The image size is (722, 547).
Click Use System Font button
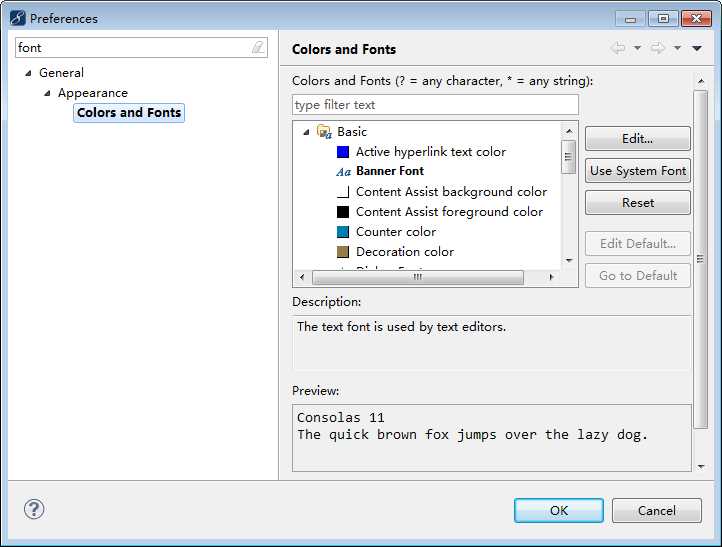point(638,171)
